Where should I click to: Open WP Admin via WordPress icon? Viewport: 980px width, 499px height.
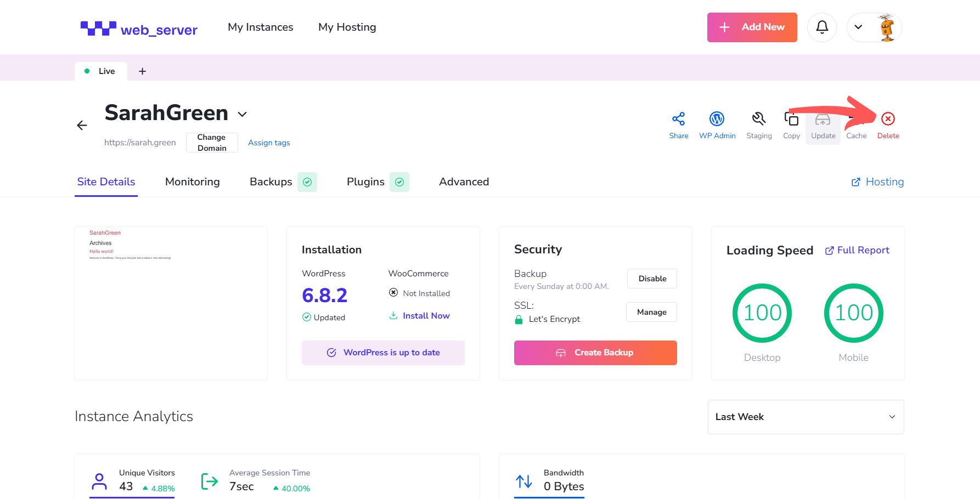(x=717, y=119)
